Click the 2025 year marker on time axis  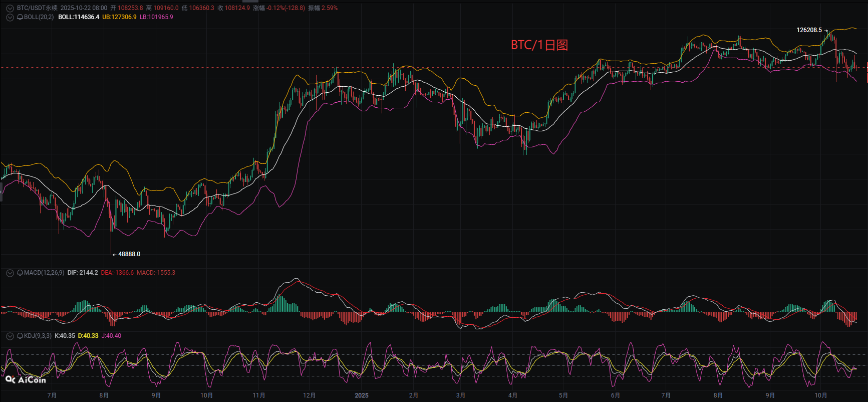pyautogui.click(x=361, y=395)
